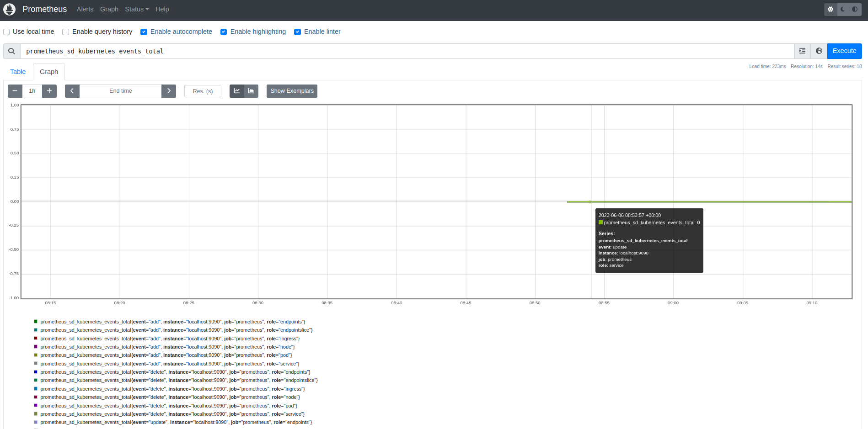Open the Status dropdown menu

[137, 9]
